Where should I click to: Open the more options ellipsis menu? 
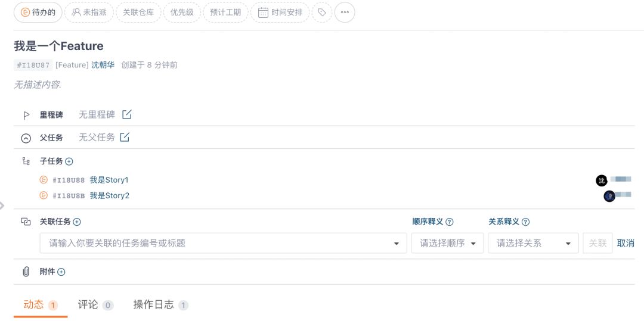click(x=345, y=12)
